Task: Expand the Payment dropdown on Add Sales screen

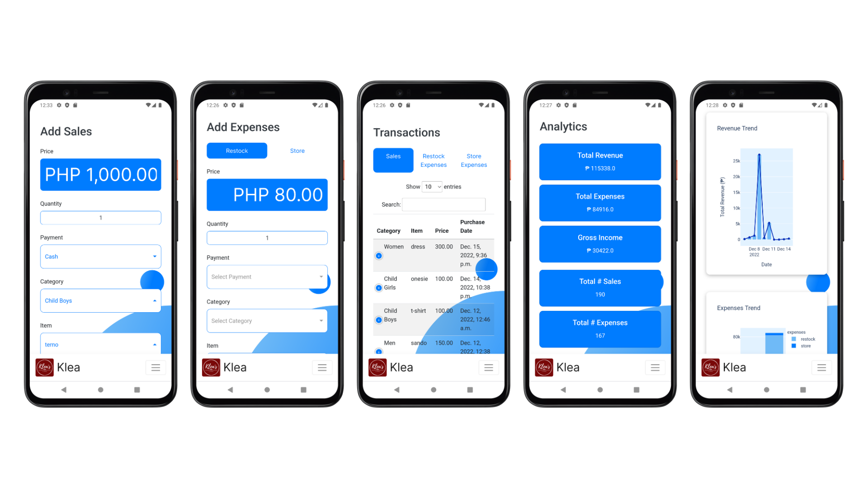Action: tap(155, 256)
